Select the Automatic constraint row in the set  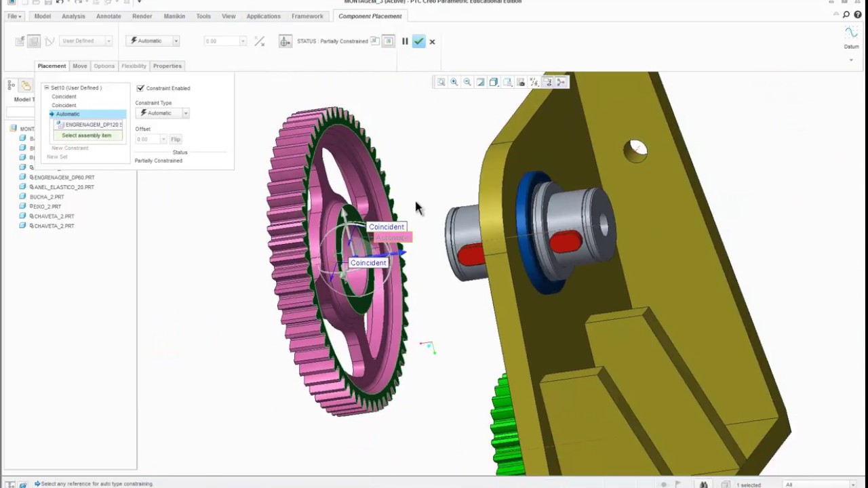[x=87, y=114]
